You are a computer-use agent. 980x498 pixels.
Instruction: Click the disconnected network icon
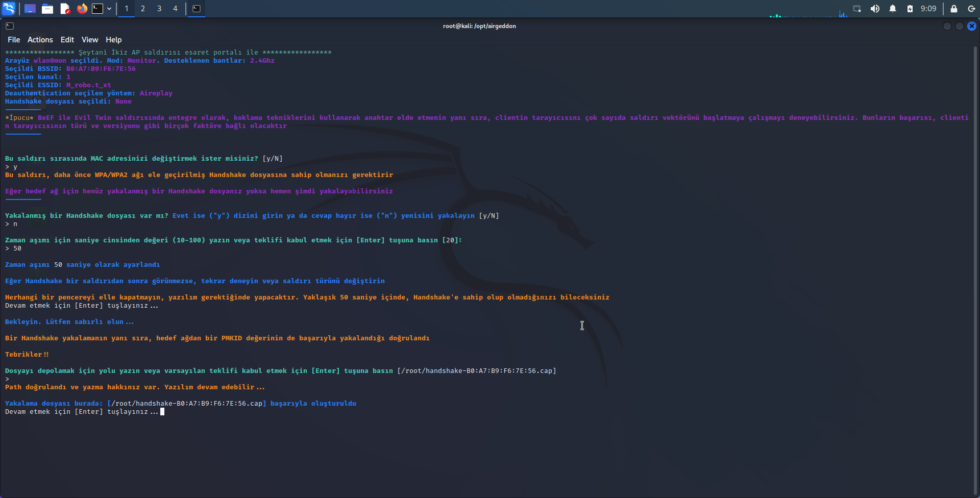click(857, 9)
